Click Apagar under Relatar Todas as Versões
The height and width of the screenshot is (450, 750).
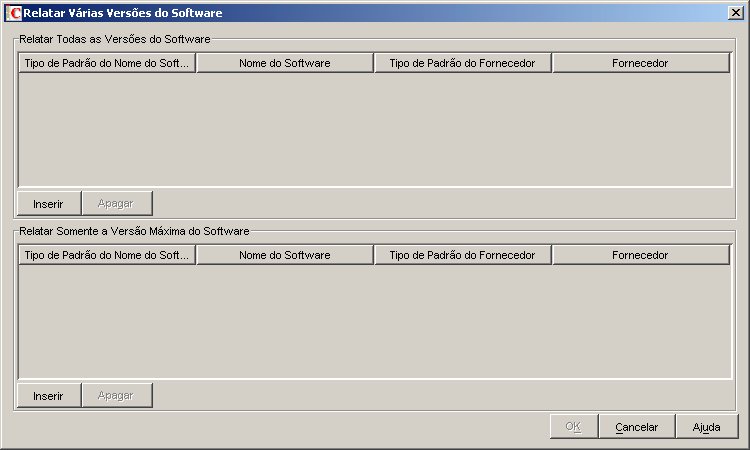[x=117, y=204]
